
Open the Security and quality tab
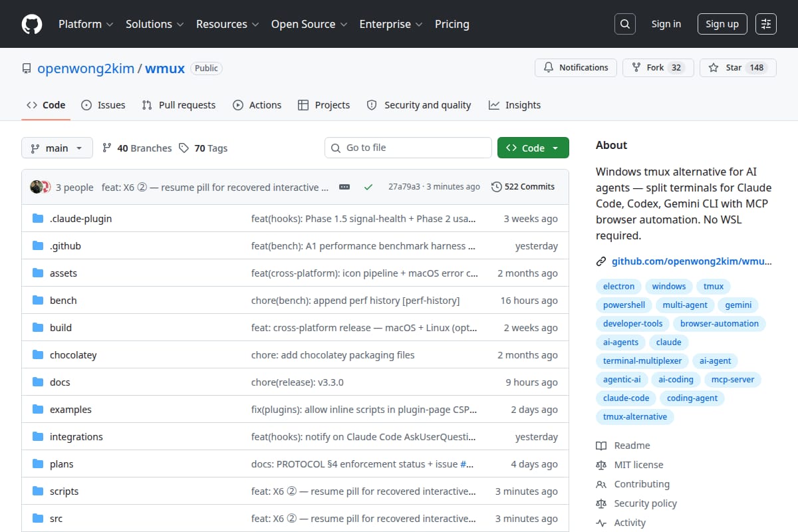click(419, 105)
